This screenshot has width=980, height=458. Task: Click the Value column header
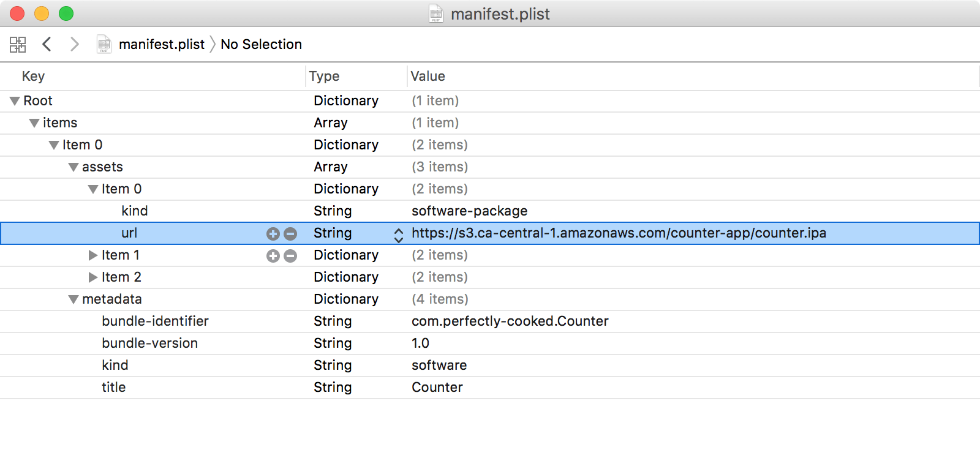[428, 76]
